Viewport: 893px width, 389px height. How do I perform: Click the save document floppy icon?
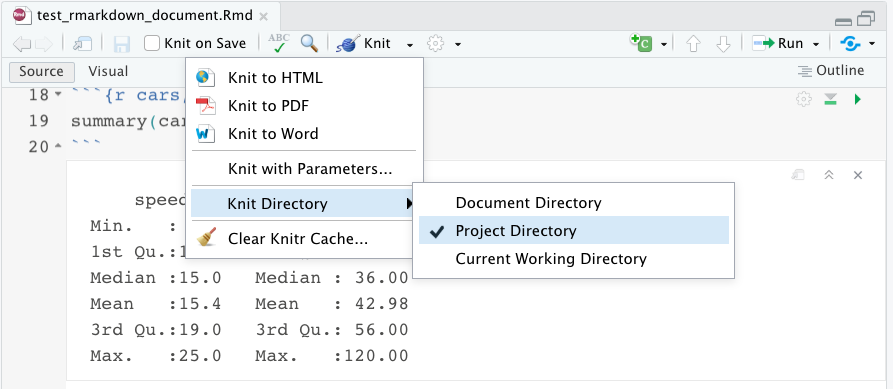(122, 44)
